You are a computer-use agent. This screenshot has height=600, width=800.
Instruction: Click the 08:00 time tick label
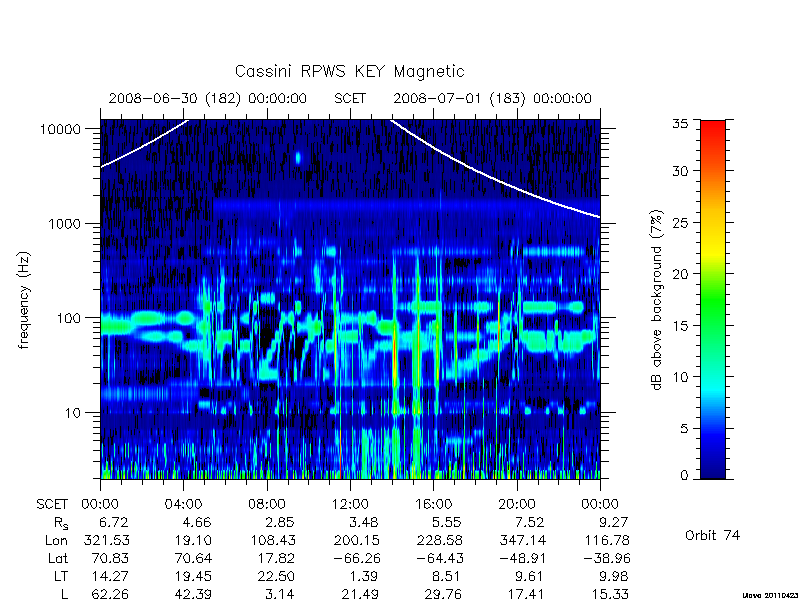pos(267,505)
